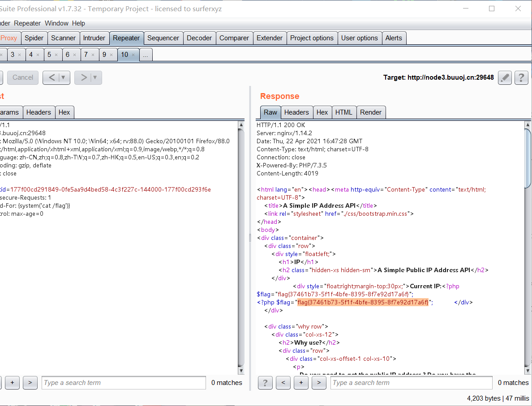This screenshot has width=532, height=406.
Task: Open the Project options tab
Action: point(312,38)
